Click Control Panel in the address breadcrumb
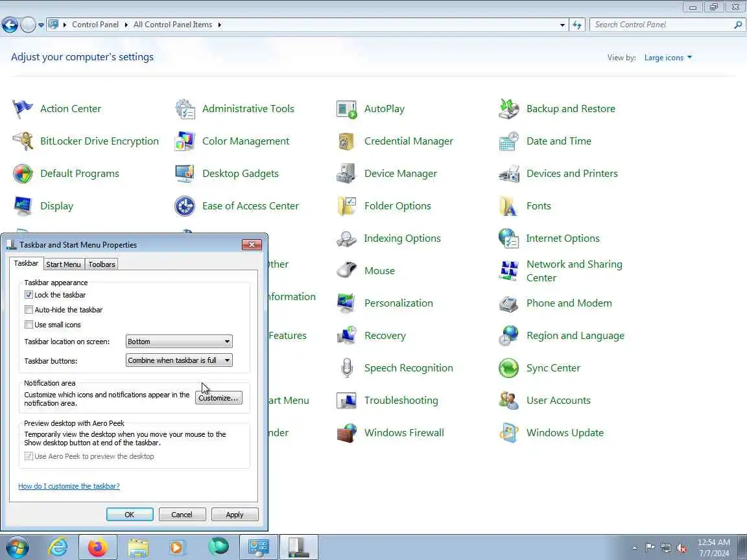747x560 pixels. 95,25
